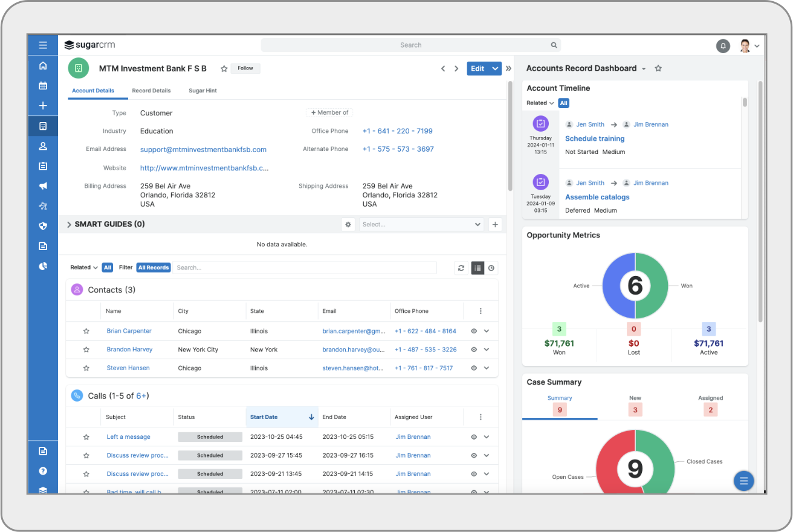Viewport: 793px width, 532px height.
Task: Switch to Account Details tab
Action: click(93, 91)
